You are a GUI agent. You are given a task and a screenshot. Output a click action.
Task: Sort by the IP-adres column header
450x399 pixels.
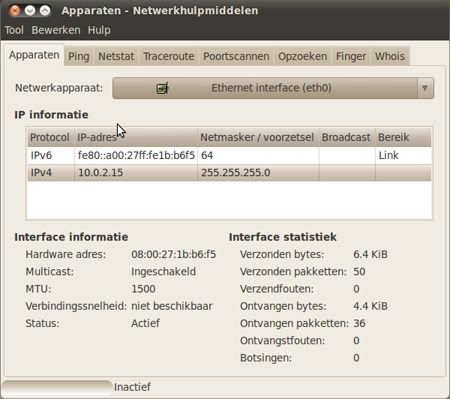136,137
